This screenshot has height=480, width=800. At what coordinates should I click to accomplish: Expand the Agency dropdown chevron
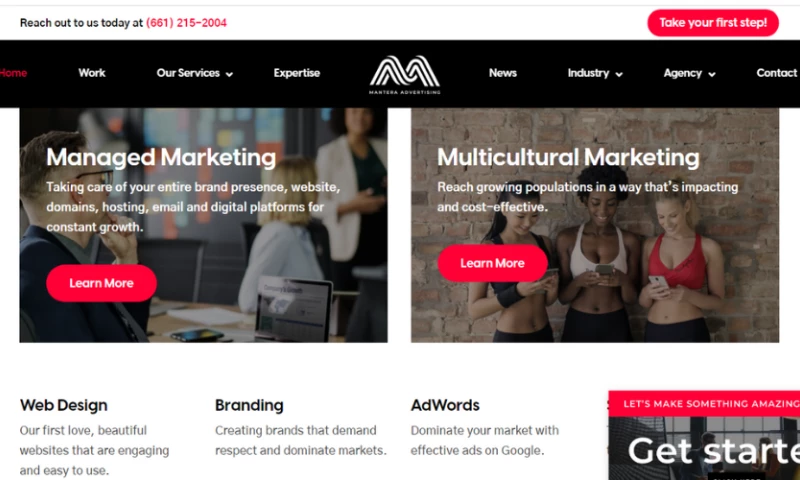(712, 74)
